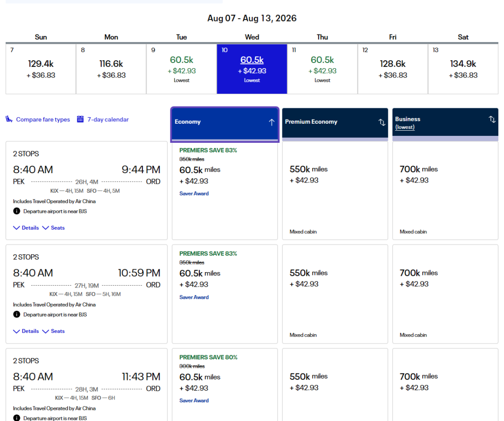This screenshot has height=421, width=504.
Task: Open the Compare fare types link
Action: pyautogui.click(x=43, y=119)
